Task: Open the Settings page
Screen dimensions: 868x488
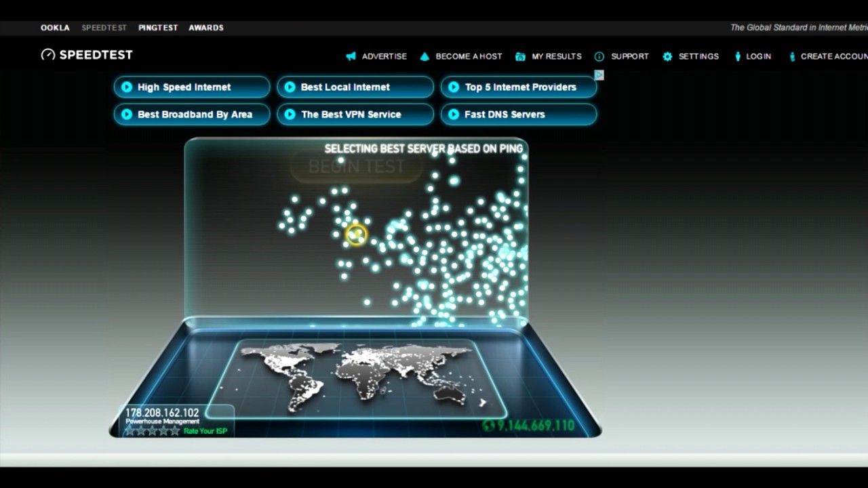Action: coord(698,56)
